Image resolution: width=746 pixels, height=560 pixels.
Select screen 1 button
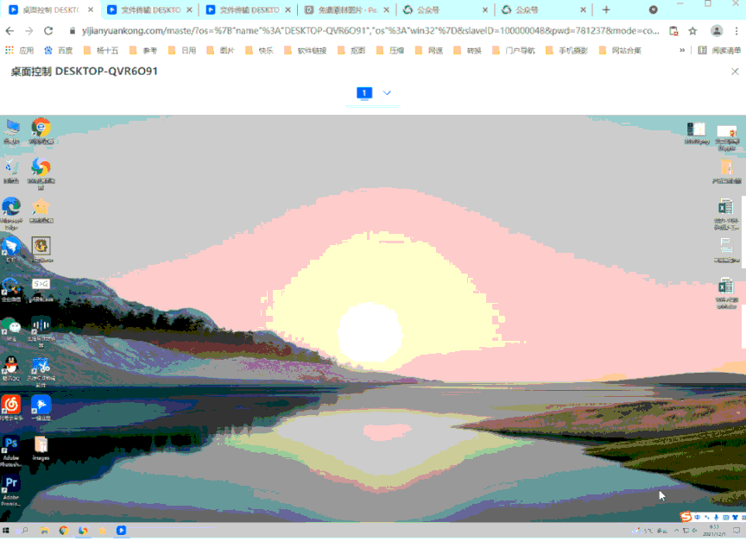364,93
